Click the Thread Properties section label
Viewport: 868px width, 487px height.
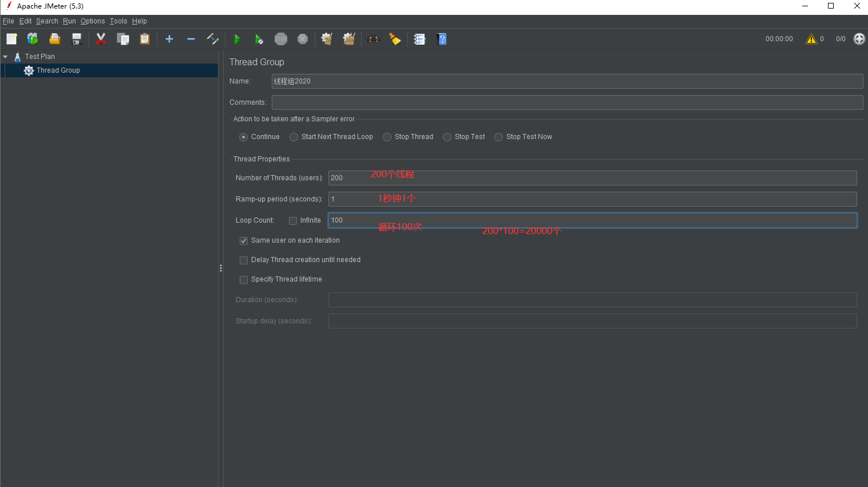point(261,159)
